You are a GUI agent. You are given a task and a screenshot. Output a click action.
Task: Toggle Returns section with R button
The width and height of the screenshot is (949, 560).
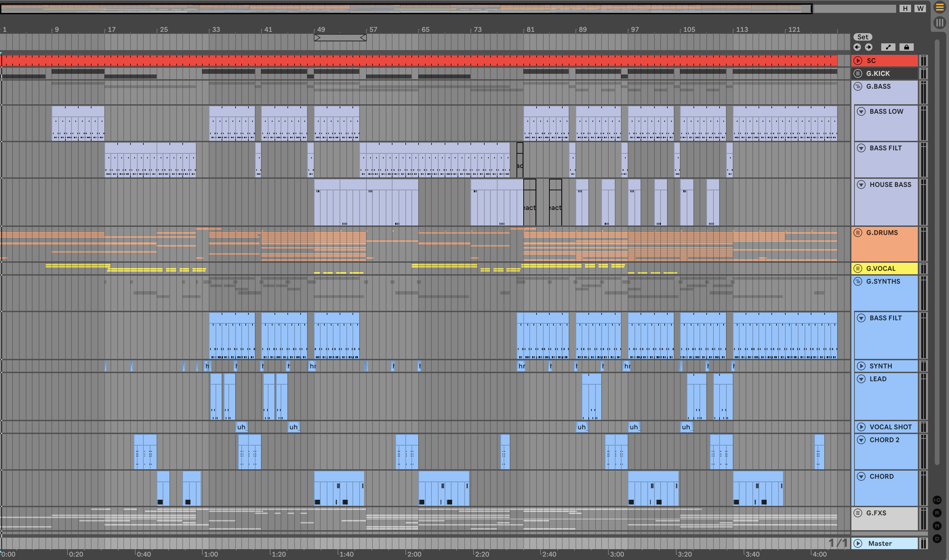click(x=937, y=513)
